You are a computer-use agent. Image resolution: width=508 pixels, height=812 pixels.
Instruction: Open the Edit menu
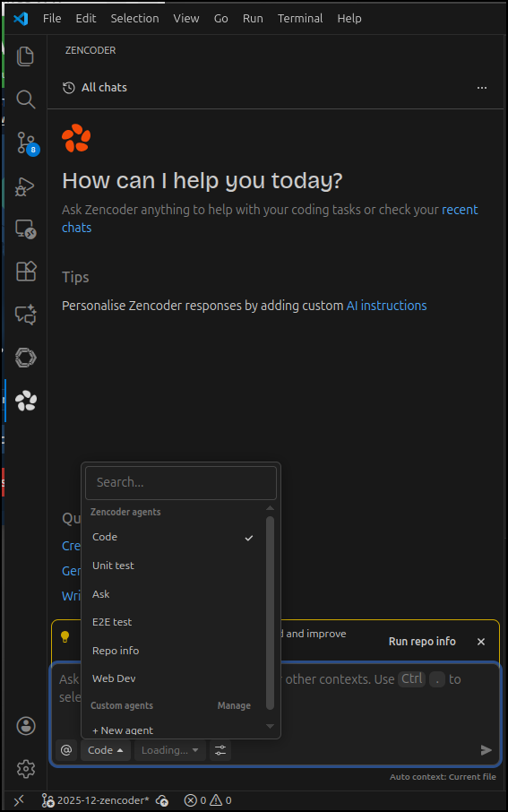pos(86,19)
